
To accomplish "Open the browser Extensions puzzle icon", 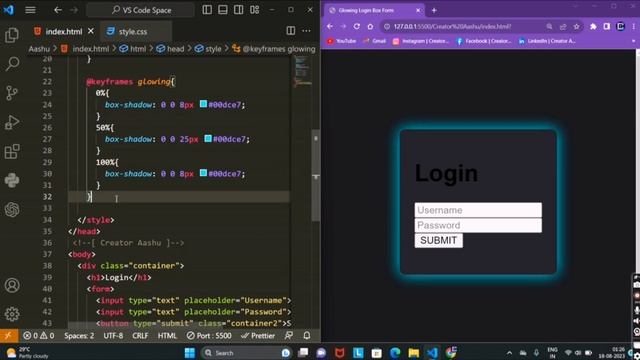I will [x=593, y=27].
